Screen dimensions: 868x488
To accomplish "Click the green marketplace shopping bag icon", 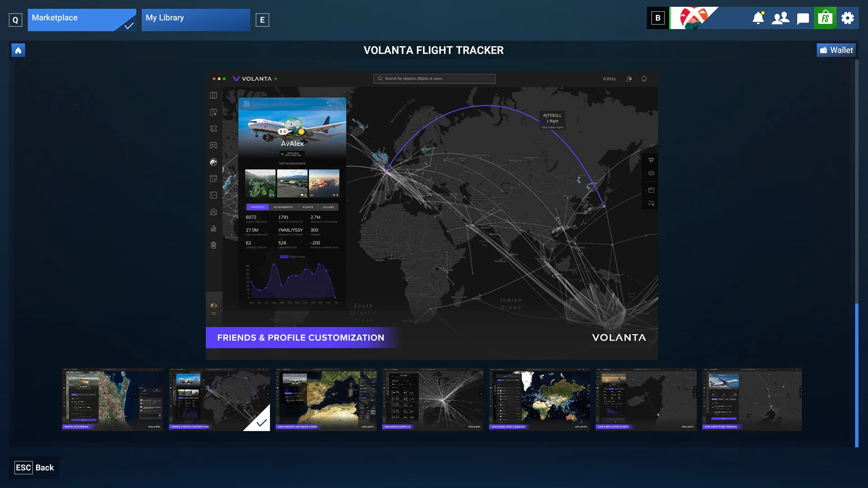I will [x=825, y=18].
